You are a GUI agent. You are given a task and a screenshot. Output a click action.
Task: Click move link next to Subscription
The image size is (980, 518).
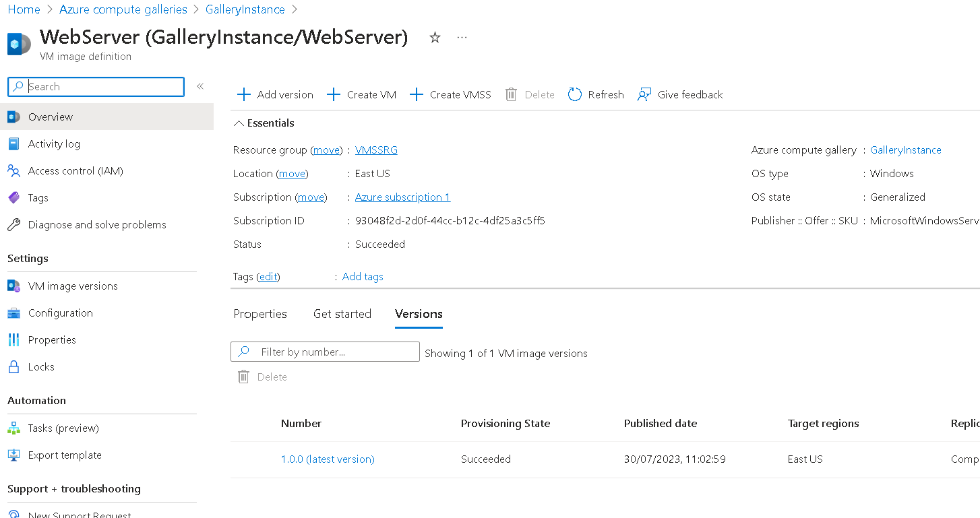click(311, 197)
